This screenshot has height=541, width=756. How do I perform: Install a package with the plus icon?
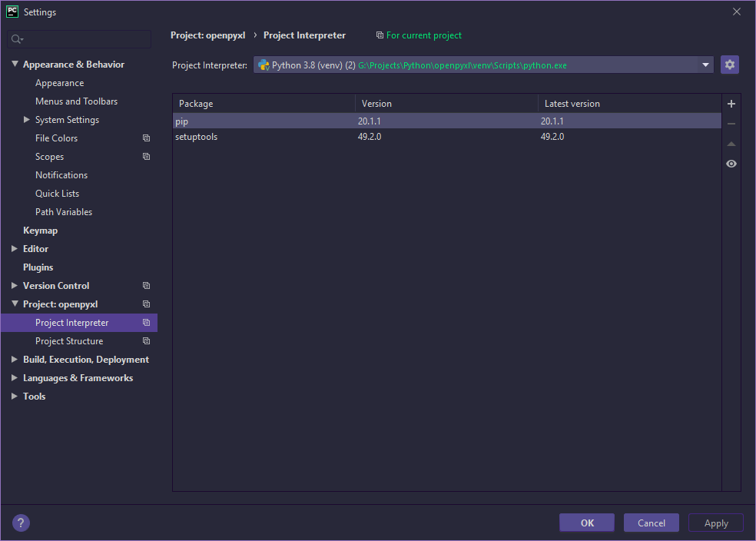click(731, 104)
